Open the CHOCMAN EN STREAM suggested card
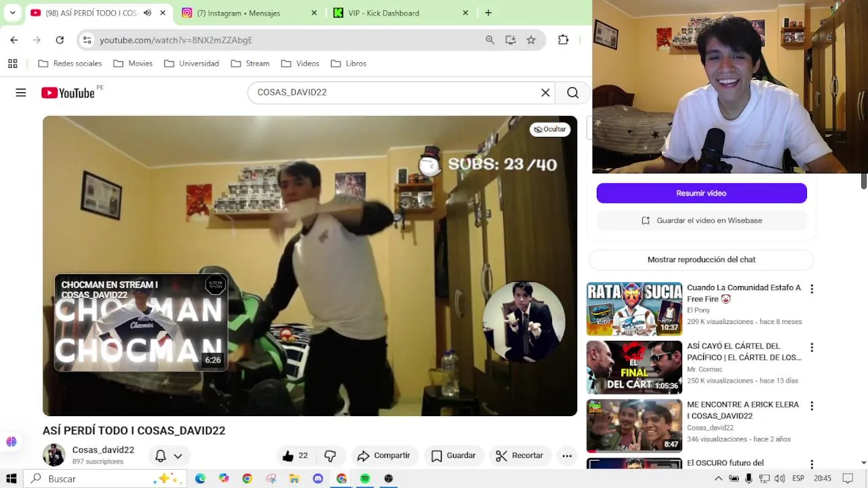The image size is (868, 488). point(141,323)
